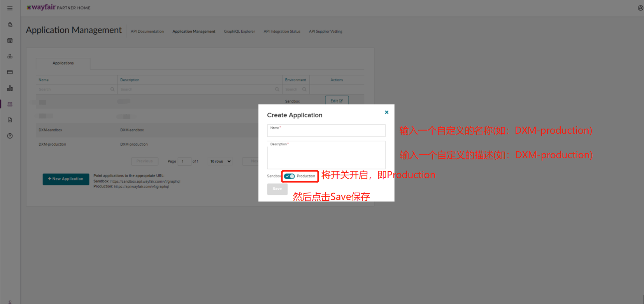Click the DXM-sandbox description cell
The width and height of the screenshot is (644, 304).
(x=132, y=130)
